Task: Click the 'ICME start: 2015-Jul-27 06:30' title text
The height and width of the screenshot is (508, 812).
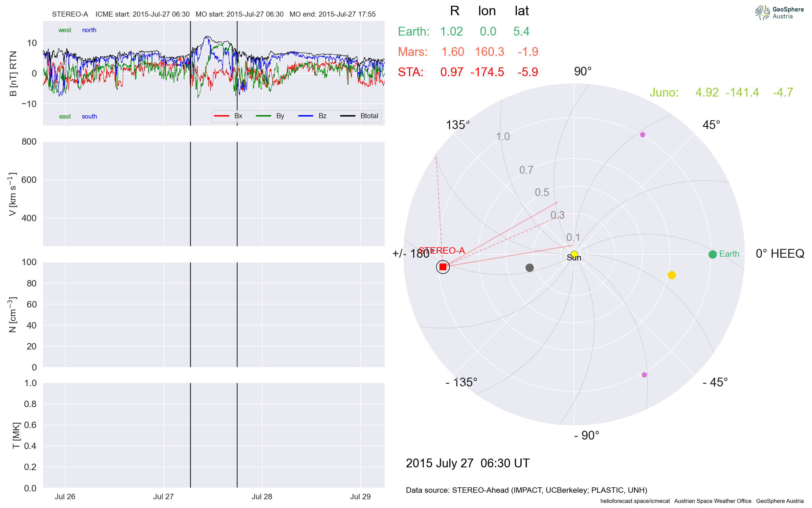Action: [x=142, y=14]
